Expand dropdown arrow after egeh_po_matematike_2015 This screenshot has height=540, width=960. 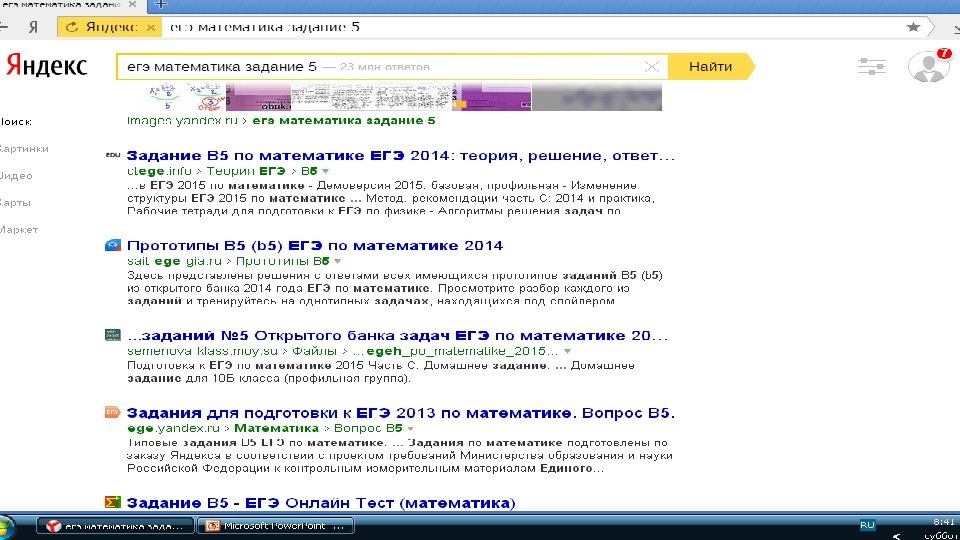[568, 351]
